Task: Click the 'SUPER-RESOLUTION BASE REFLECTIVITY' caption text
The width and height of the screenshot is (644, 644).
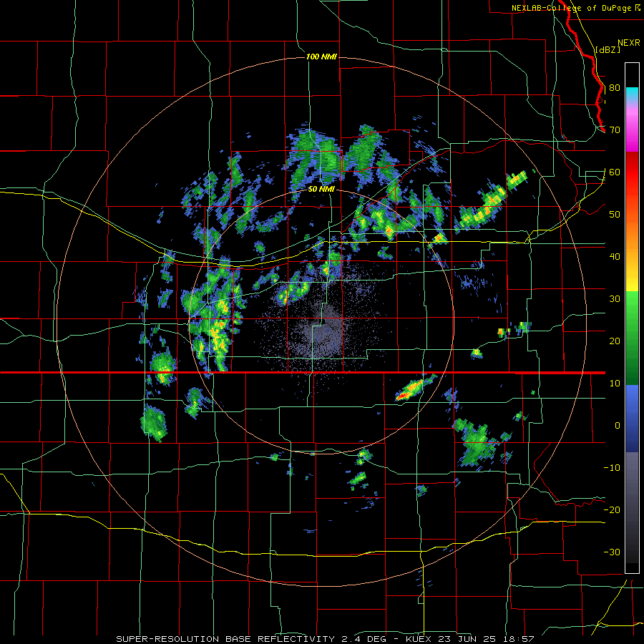Action: (x=225, y=639)
